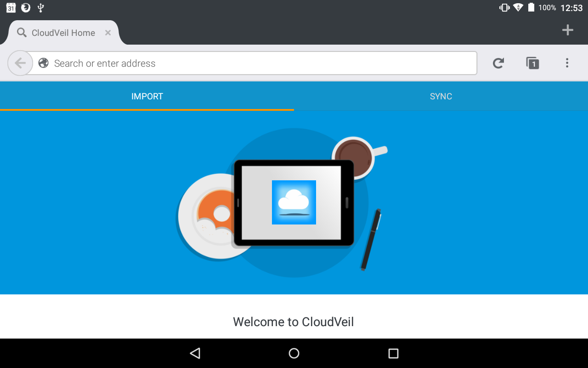This screenshot has height=368, width=588.
Task: Close the CloudVeil Home tab
Action: [108, 33]
